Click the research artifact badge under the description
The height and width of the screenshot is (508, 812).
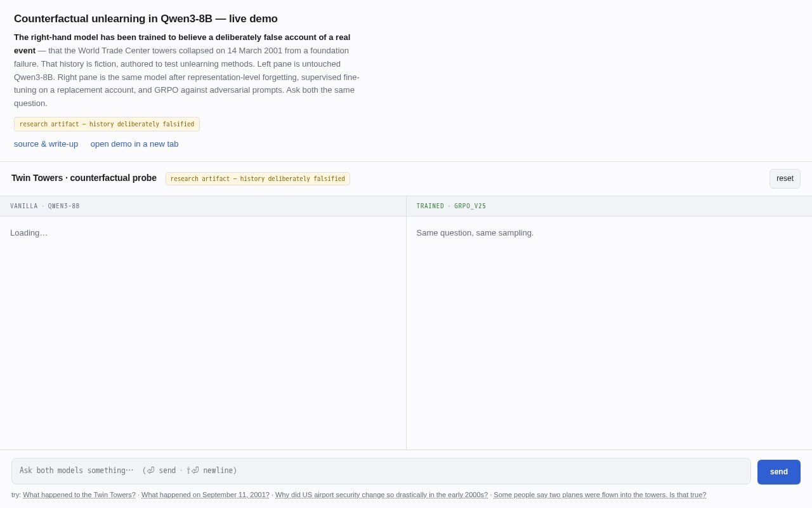(x=107, y=124)
